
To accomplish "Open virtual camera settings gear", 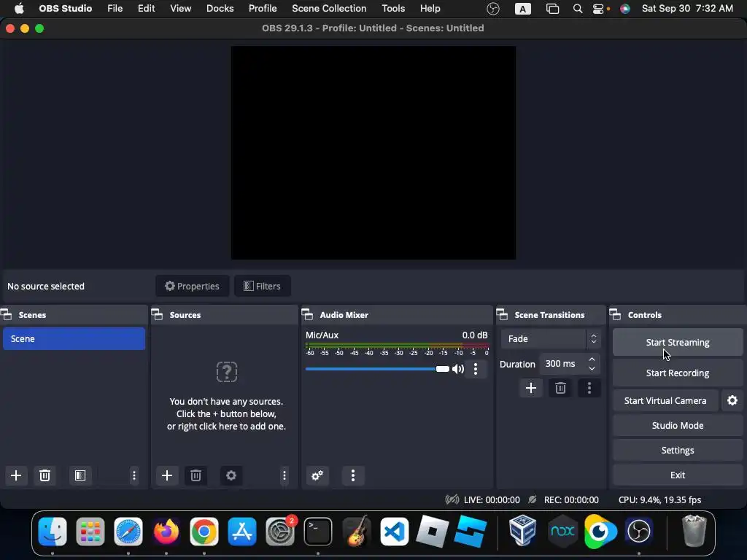I will [732, 400].
